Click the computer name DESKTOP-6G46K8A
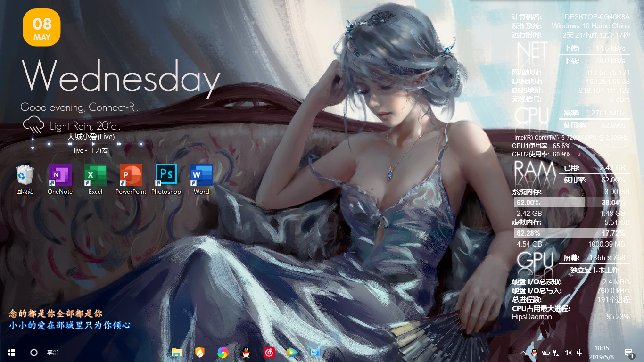Viewport: 644px width, 362px height. [x=597, y=17]
